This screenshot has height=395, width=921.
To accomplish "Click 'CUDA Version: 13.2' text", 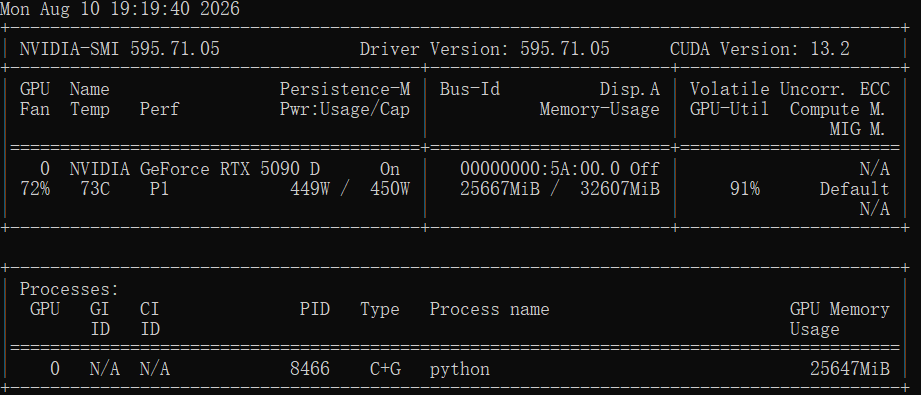I will point(759,49).
